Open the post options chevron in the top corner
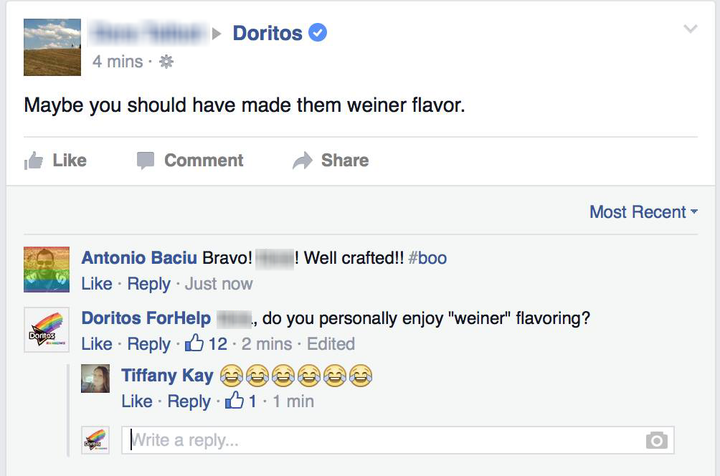 click(690, 29)
